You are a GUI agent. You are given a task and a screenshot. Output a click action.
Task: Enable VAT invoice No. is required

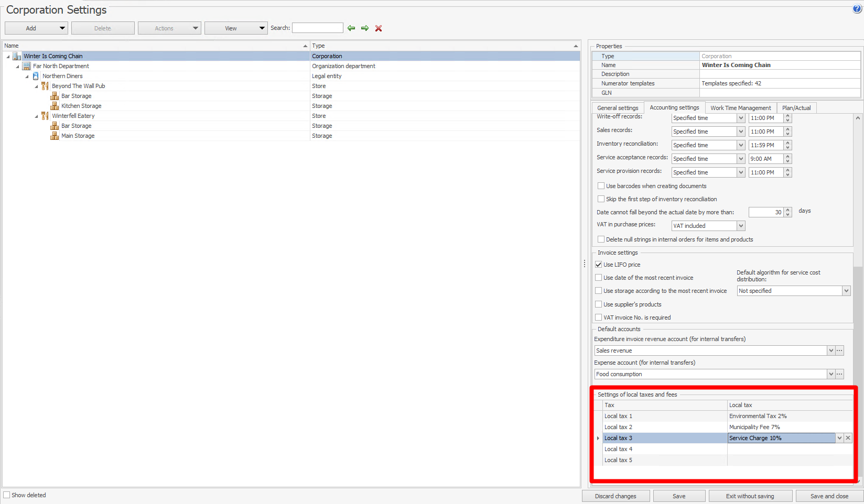(x=599, y=317)
